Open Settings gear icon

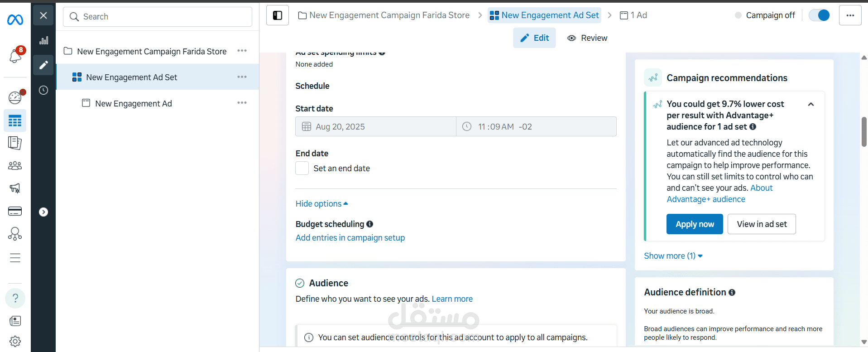tap(15, 341)
